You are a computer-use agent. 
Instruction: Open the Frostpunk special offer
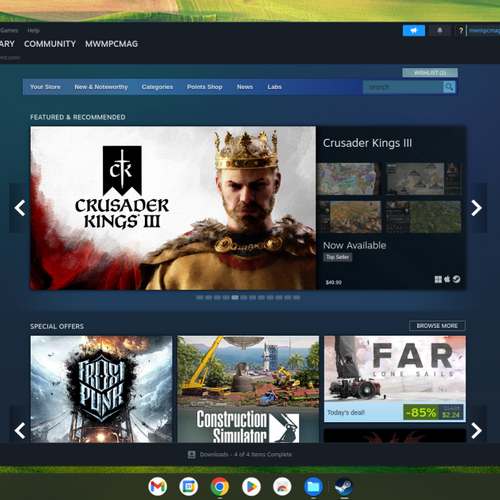101,389
